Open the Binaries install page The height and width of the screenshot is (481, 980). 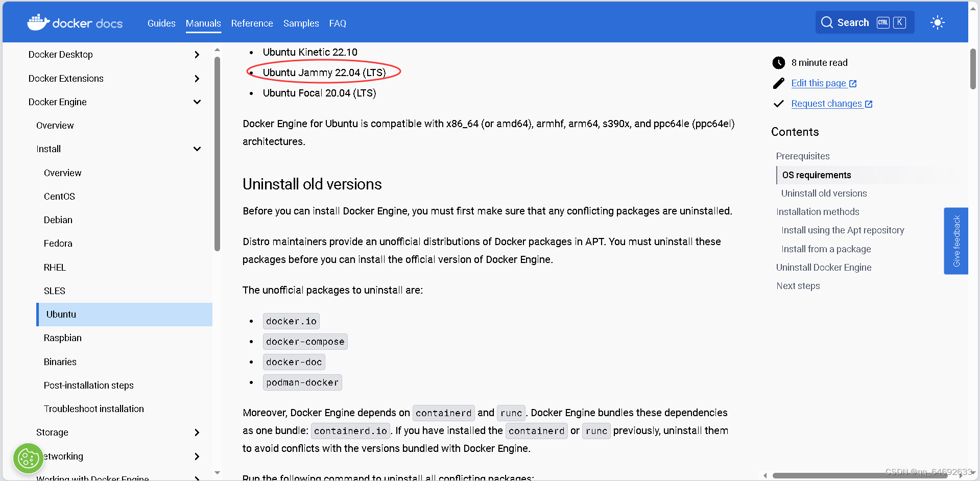tap(60, 362)
